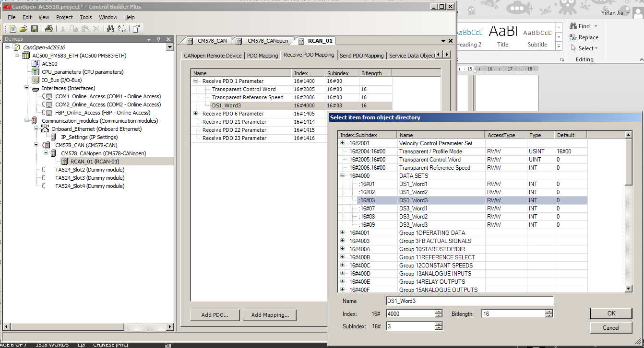This screenshot has height=348, width=644.
Task: Switch to the Send PDO Mapping tab
Action: coord(361,56)
